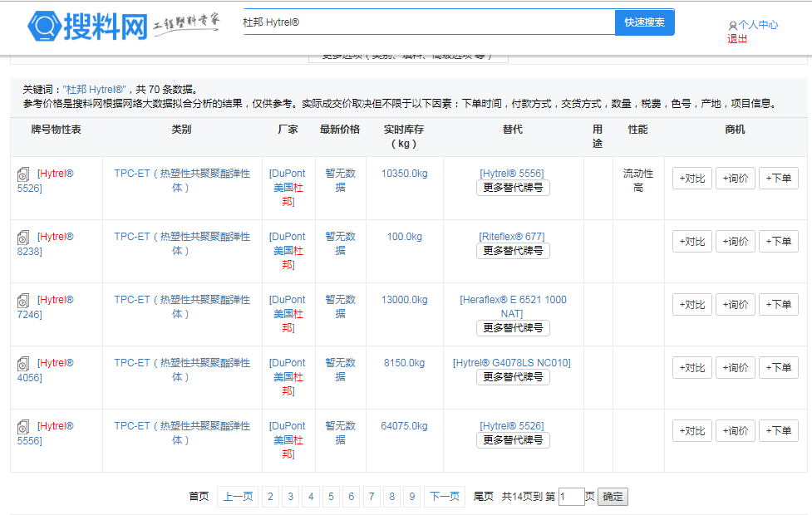Screen dimensions: 812x515
Task: Click the datasheet icon next to Hytrel® 5526
Action: (x=22, y=174)
